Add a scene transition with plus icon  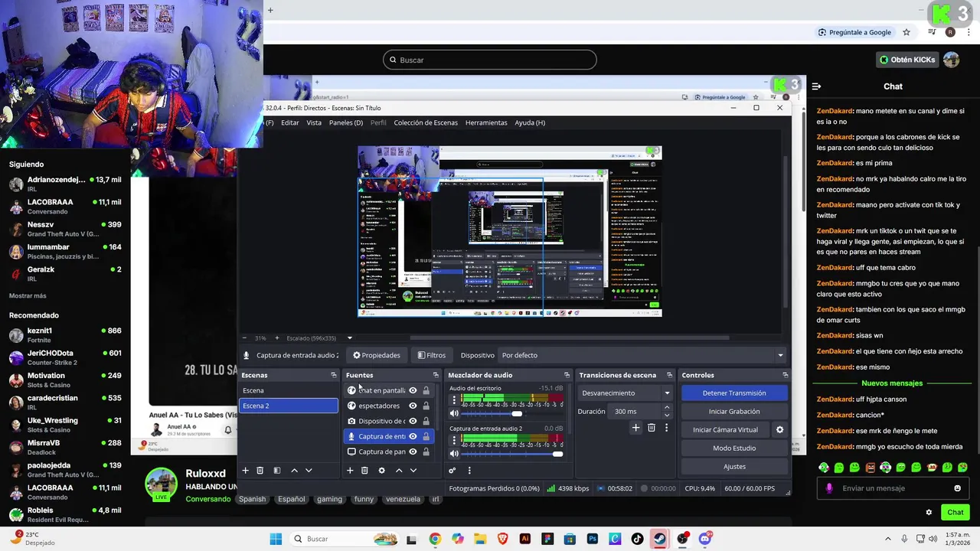[635, 428]
